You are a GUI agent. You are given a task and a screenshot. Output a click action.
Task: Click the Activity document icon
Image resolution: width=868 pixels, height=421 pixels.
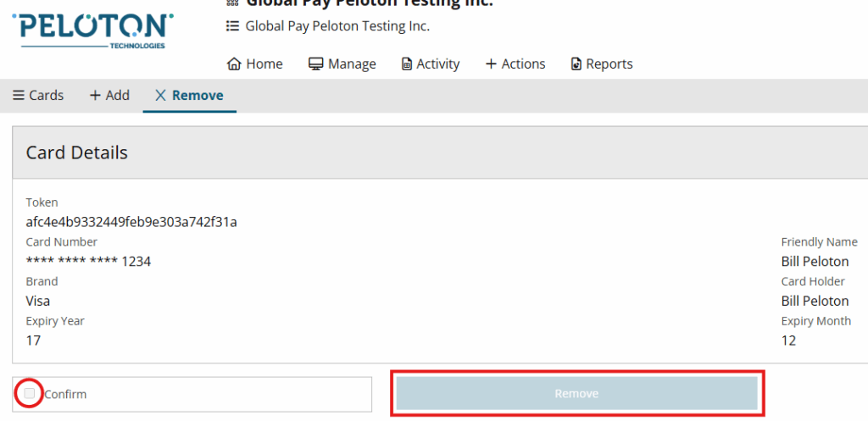pyautogui.click(x=407, y=64)
